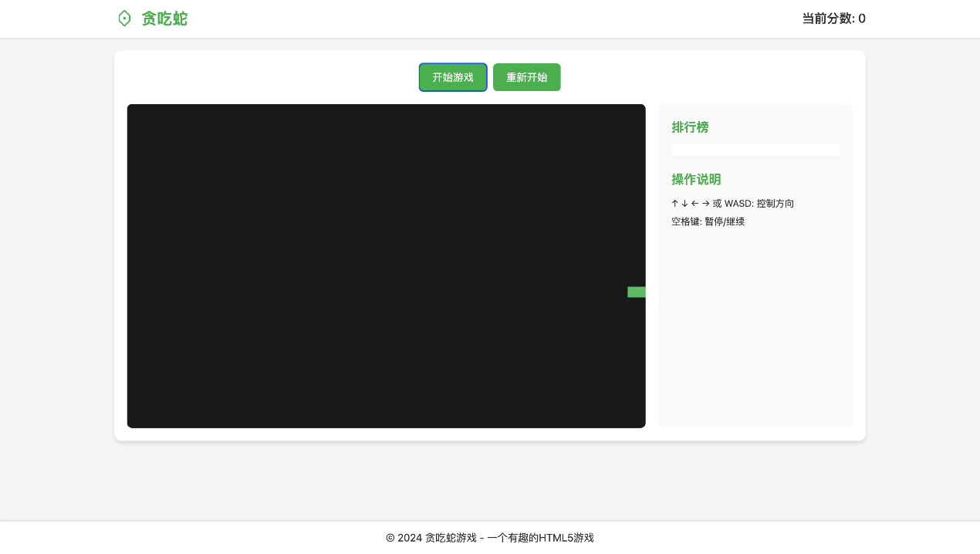Click the green snake logo icon
The image size is (980, 554).
click(x=124, y=19)
